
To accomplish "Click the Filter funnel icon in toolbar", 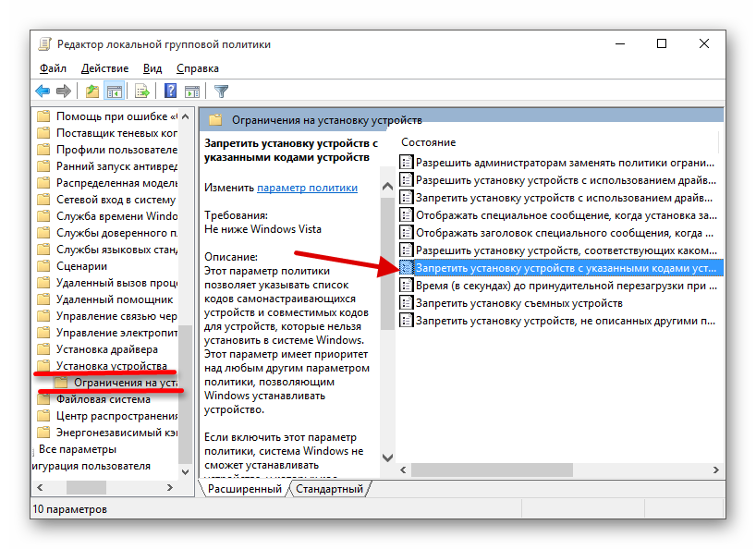I will 221,91.
